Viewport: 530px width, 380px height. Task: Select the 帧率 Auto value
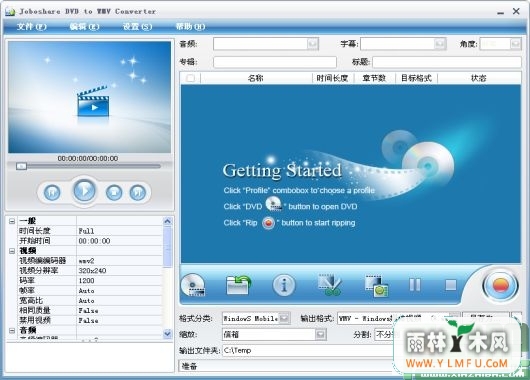(120, 290)
